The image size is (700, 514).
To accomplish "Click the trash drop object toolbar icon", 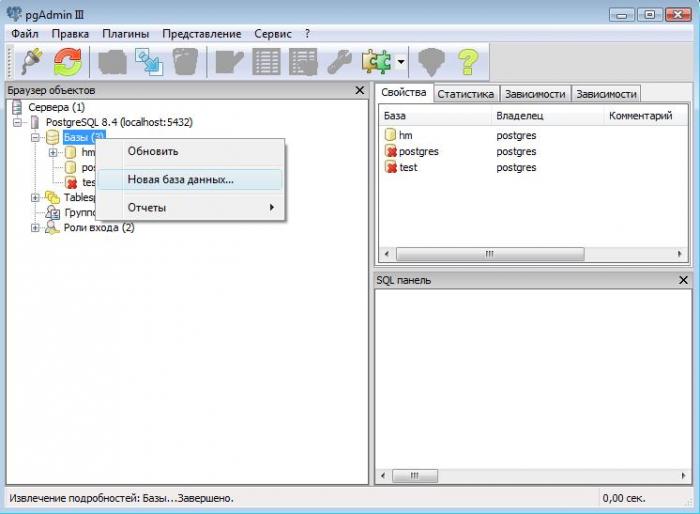I will (185, 62).
